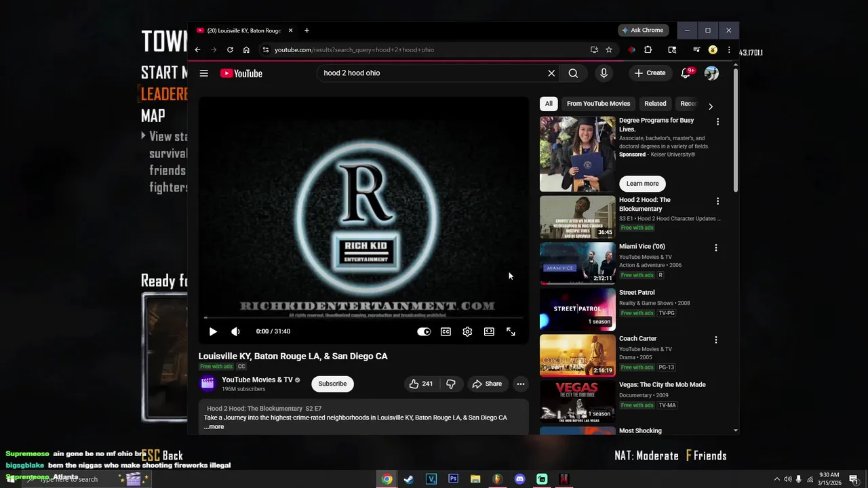This screenshot has width=868, height=488.
Task: Install the app from the address bar icon
Action: tap(594, 49)
